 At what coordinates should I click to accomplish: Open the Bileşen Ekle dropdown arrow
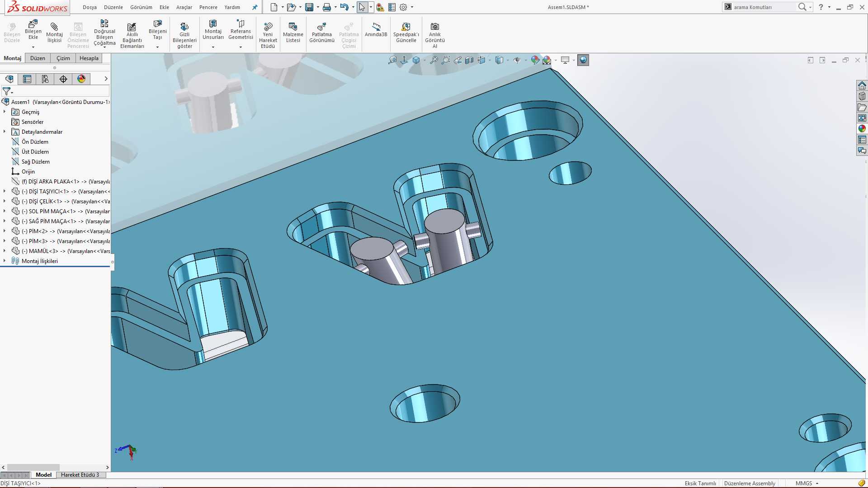(x=33, y=47)
